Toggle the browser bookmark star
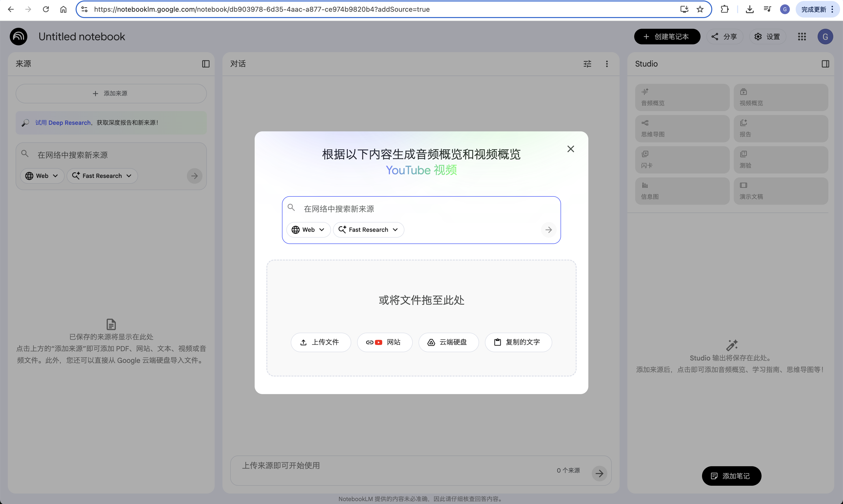 click(x=700, y=9)
